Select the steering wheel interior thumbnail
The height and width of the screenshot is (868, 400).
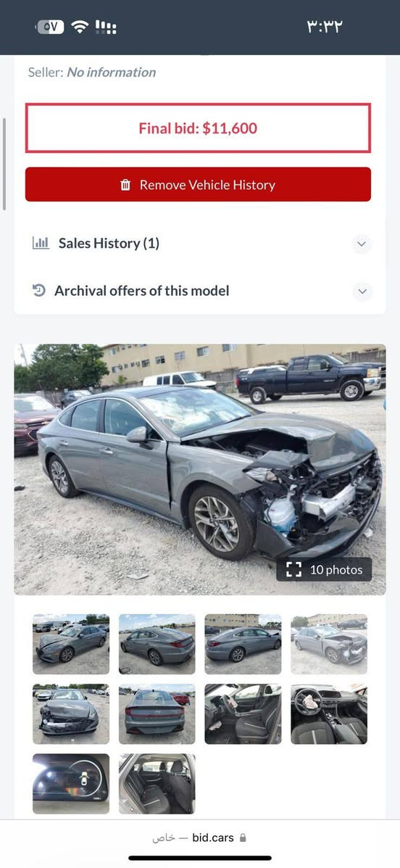click(329, 714)
